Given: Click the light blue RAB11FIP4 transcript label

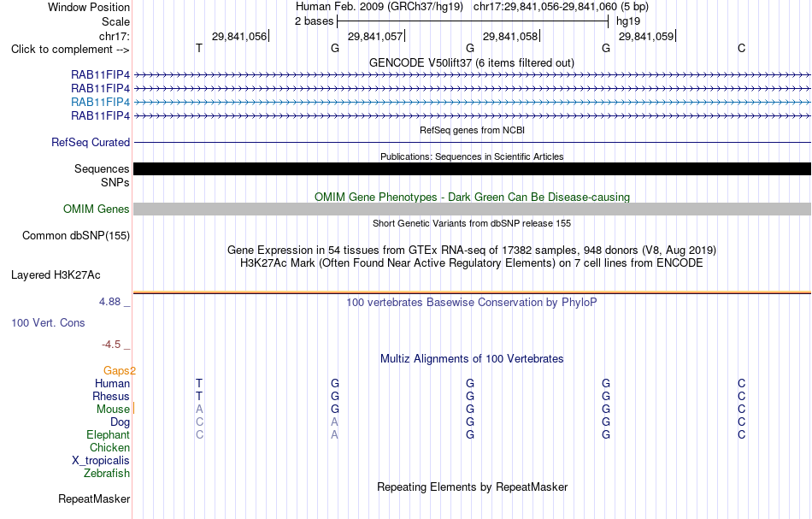Looking at the screenshot, I should point(101,102).
